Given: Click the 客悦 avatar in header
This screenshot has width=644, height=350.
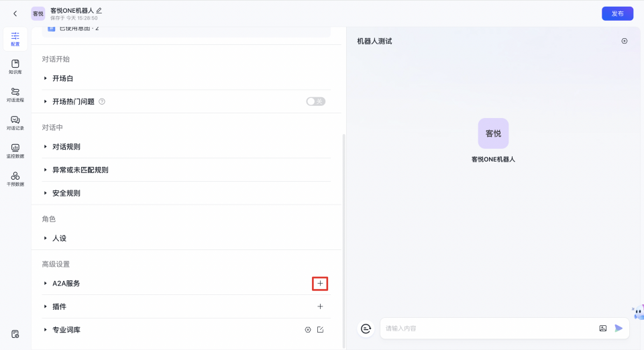Looking at the screenshot, I should point(38,13).
